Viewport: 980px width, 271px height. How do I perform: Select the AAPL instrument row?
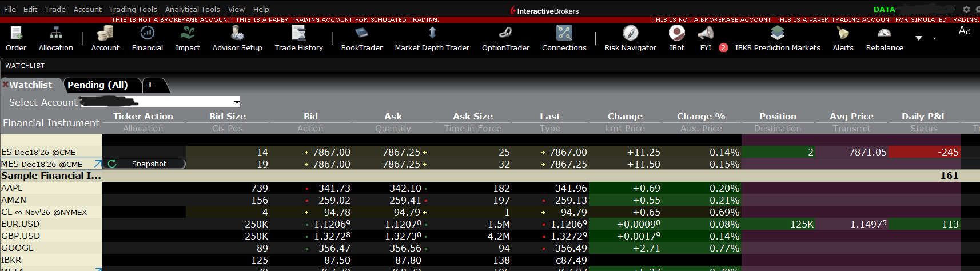(x=51, y=188)
